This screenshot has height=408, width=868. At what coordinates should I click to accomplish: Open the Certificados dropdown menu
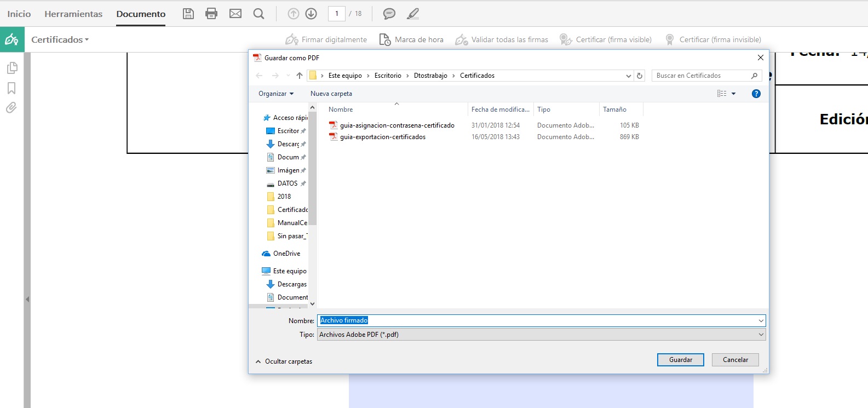60,39
